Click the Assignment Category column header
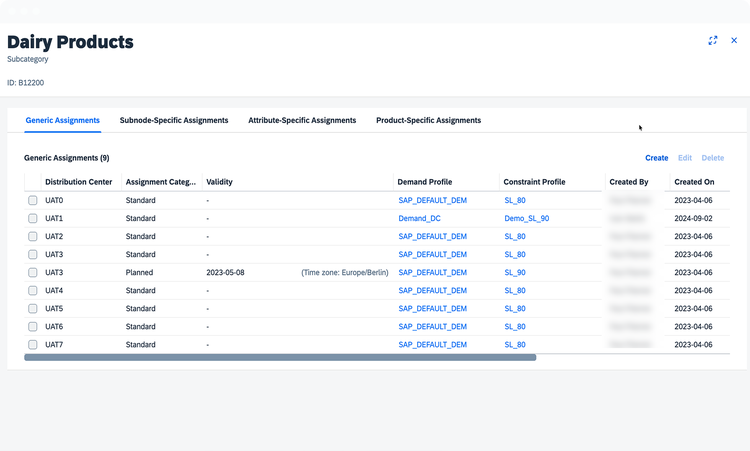The width and height of the screenshot is (750, 451). tap(161, 182)
